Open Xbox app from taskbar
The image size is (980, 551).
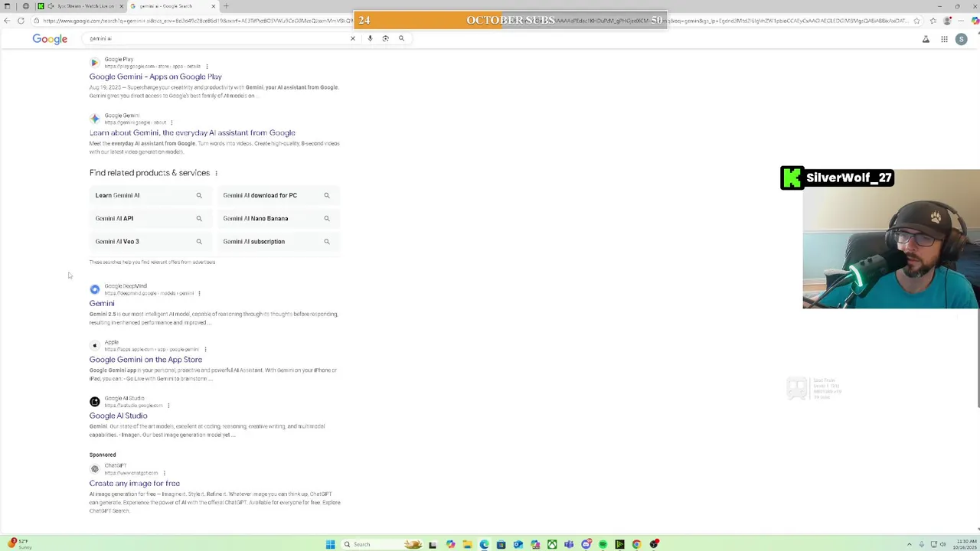(x=552, y=544)
